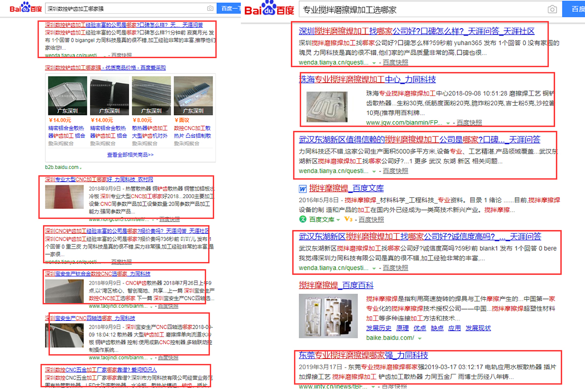Open camera image search in 专业搅拌磨擦焊加工选哪家 box
Viewport: 585px width, 392px height.
click(x=552, y=9)
